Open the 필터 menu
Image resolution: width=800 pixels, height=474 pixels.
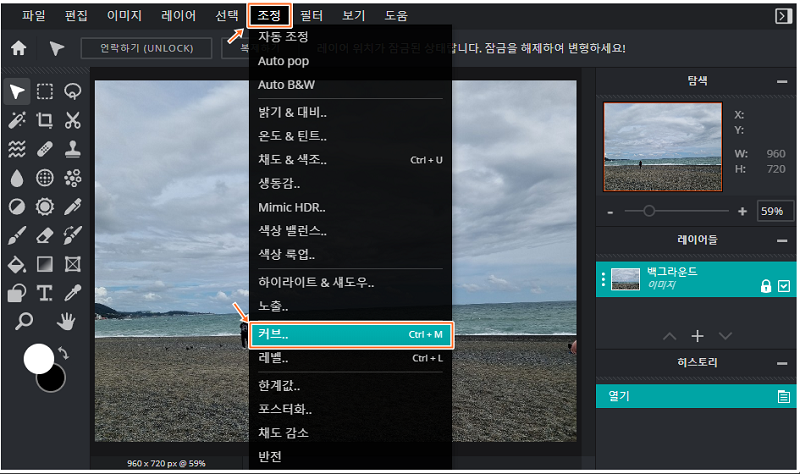[311, 16]
